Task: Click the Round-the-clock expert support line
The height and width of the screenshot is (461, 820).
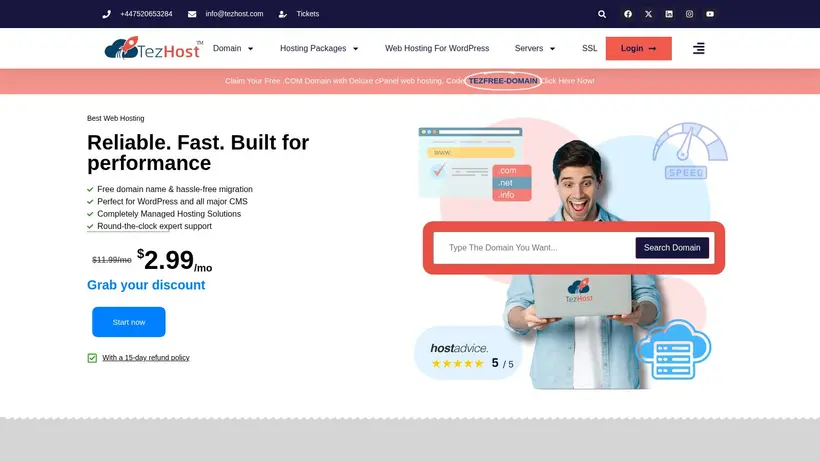Action: pyautogui.click(x=154, y=226)
